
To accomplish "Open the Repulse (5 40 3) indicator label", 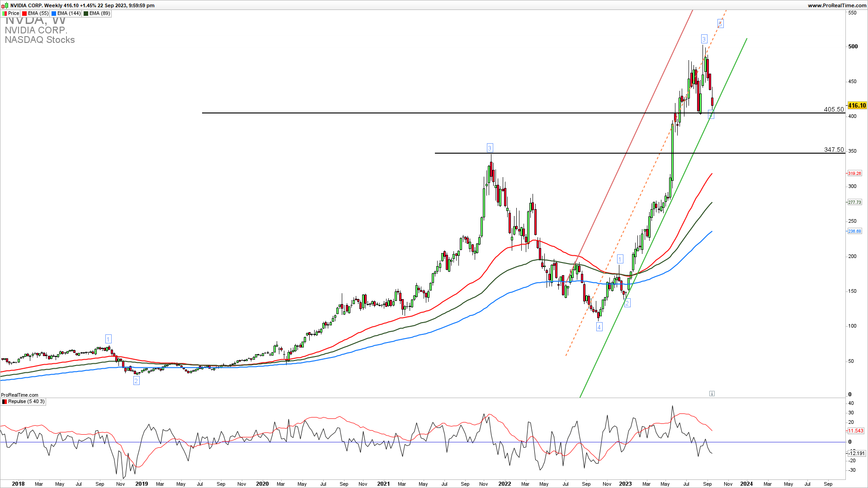I will 24,402.
